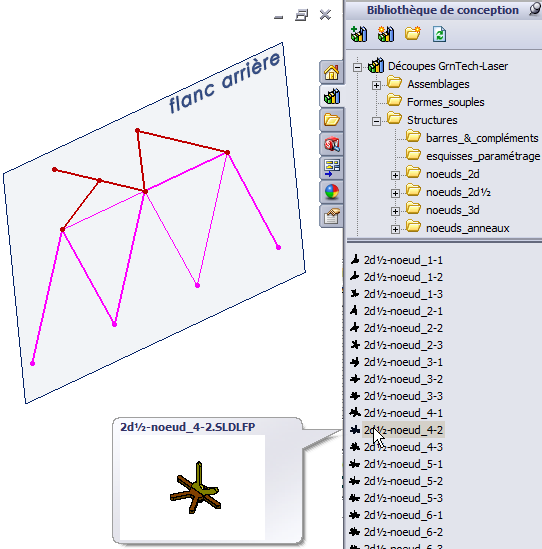Expand the noeuds_3d folder
Viewport: 542px width, 549px height.
[x=395, y=211]
